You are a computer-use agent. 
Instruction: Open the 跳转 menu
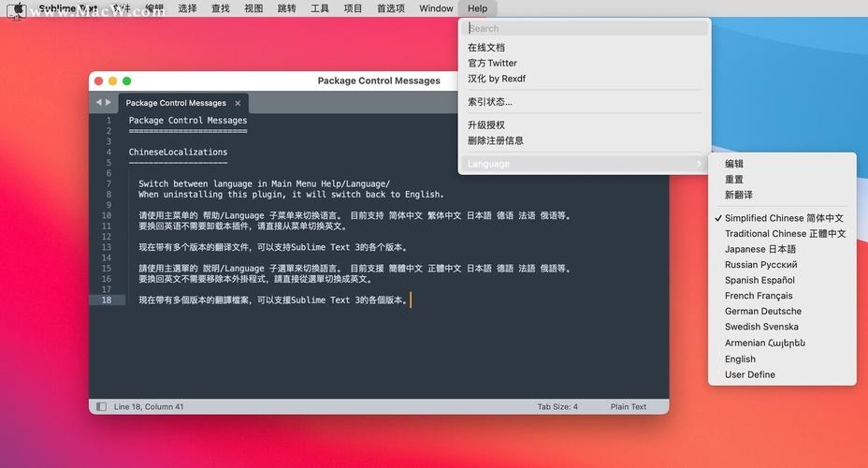[287, 8]
